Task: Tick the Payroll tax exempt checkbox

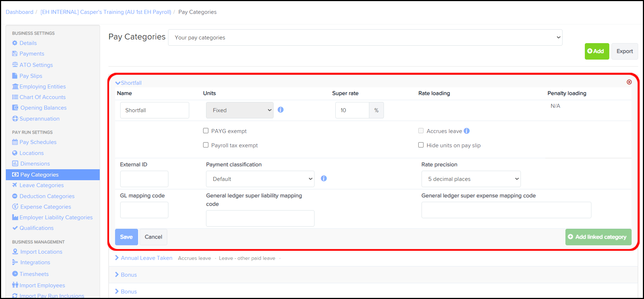Action: pos(206,145)
